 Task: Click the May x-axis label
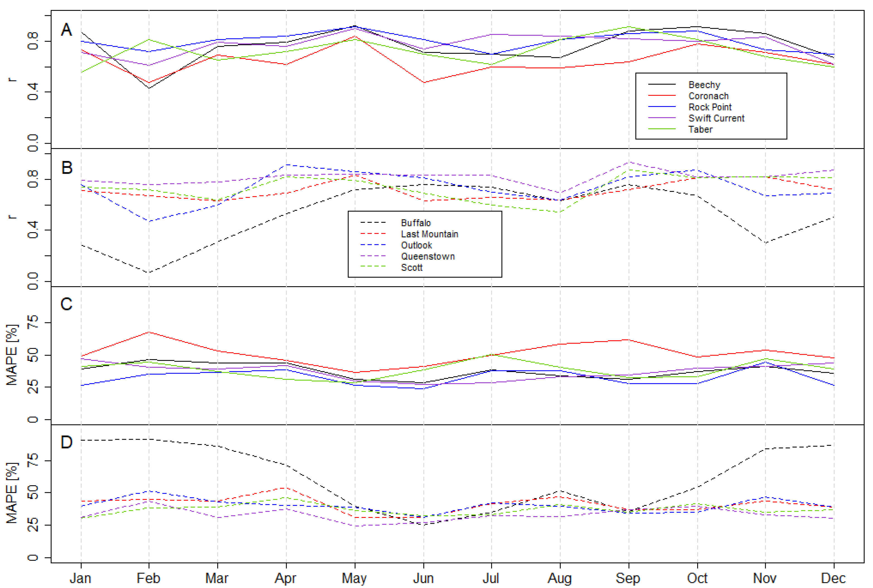[x=354, y=578]
